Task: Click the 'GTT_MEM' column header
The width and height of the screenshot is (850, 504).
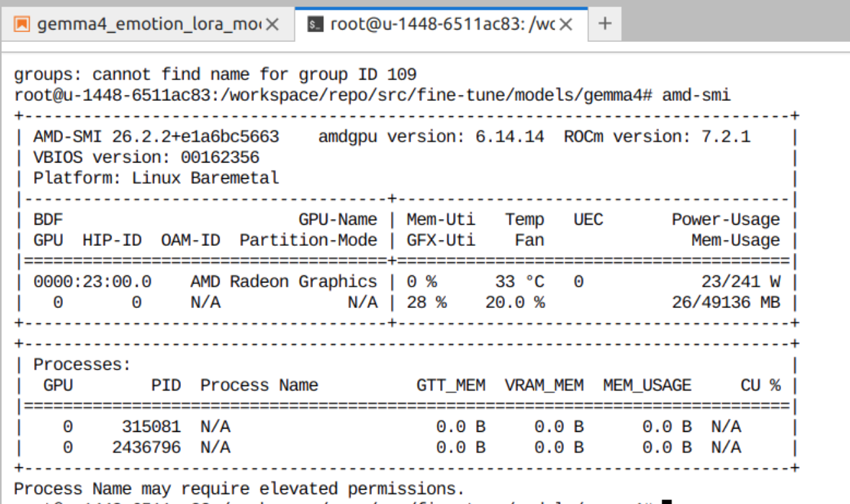Action: [451, 385]
